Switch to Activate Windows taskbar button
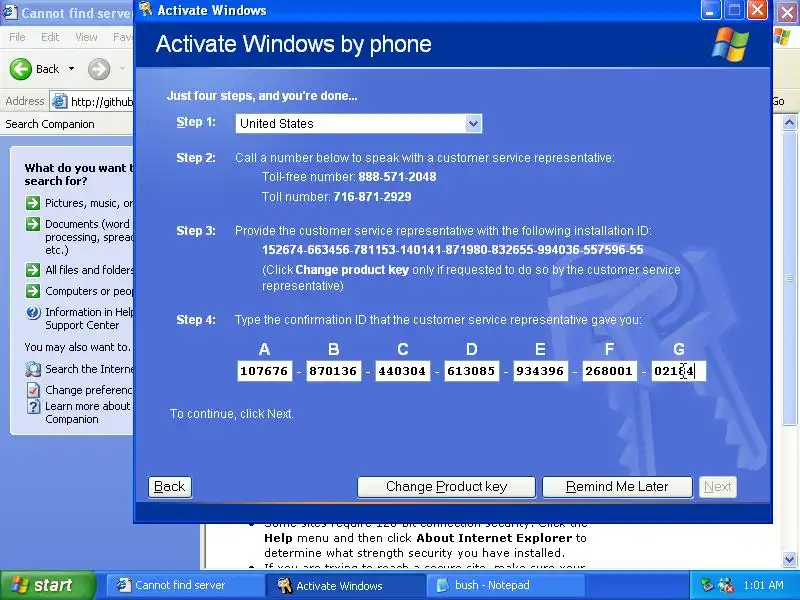 tap(345, 585)
